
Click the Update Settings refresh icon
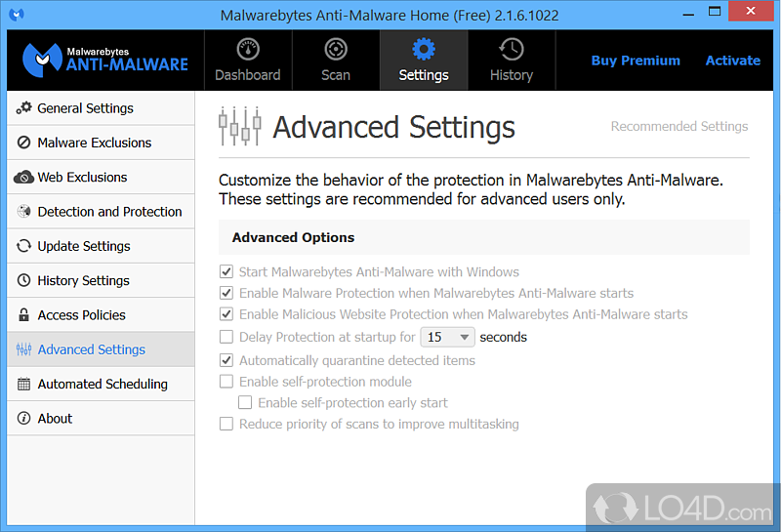point(23,246)
